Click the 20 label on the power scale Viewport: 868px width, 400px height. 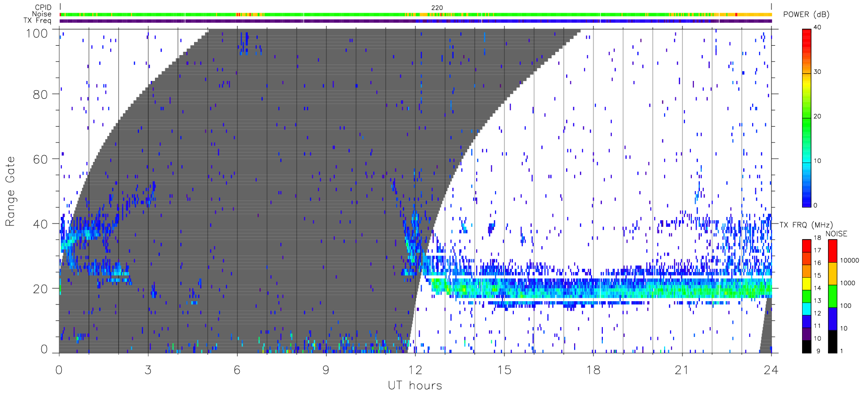pyautogui.click(x=817, y=116)
